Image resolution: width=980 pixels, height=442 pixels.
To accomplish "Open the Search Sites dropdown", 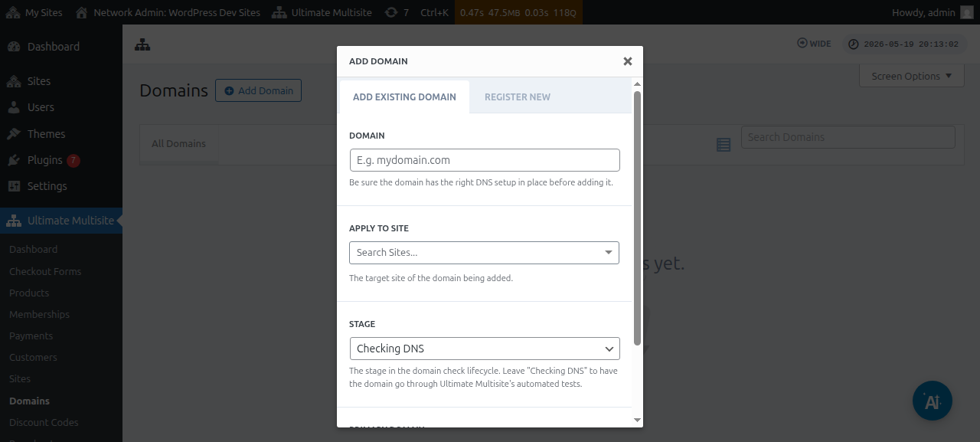I will pyautogui.click(x=485, y=253).
